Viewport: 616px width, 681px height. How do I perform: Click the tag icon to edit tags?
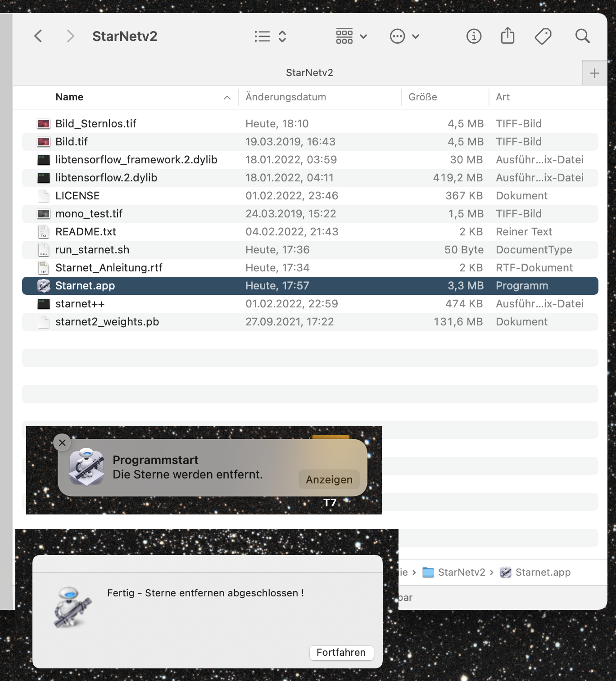pyautogui.click(x=543, y=36)
